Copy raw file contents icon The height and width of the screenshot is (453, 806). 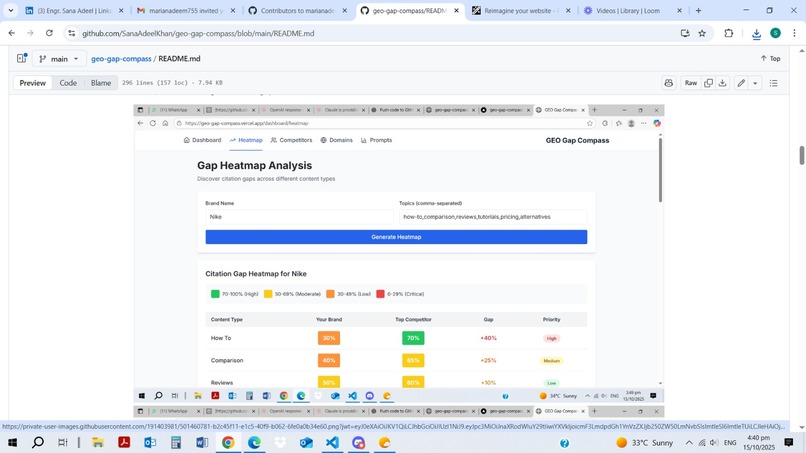click(708, 83)
